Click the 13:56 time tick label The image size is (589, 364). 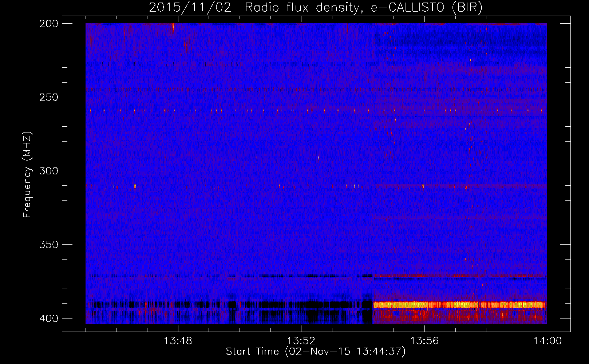click(x=424, y=341)
